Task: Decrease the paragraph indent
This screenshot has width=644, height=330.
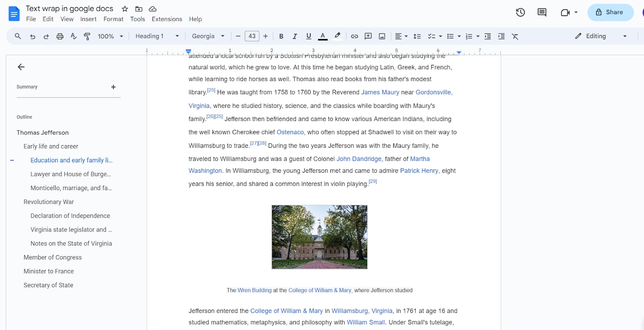Action: coord(487,36)
